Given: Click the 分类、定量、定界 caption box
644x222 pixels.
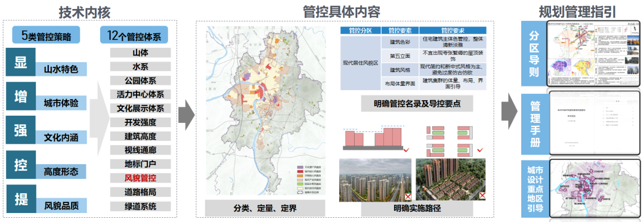Looking at the screenshot, I should tap(265, 208).
